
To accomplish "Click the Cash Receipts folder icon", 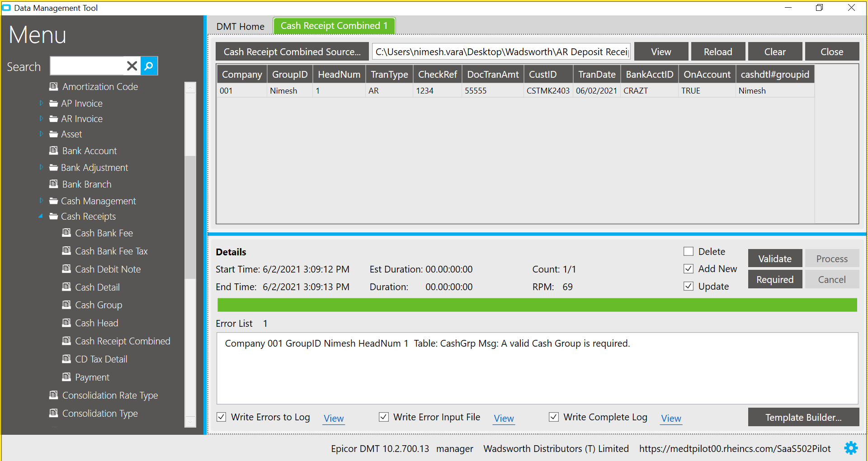I will click(x=53, y=216).
